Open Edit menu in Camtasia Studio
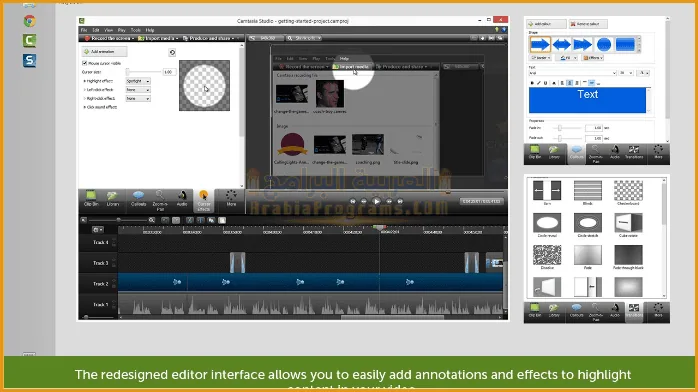The height and width of the screenshot is (392, 698). point(96,30)
